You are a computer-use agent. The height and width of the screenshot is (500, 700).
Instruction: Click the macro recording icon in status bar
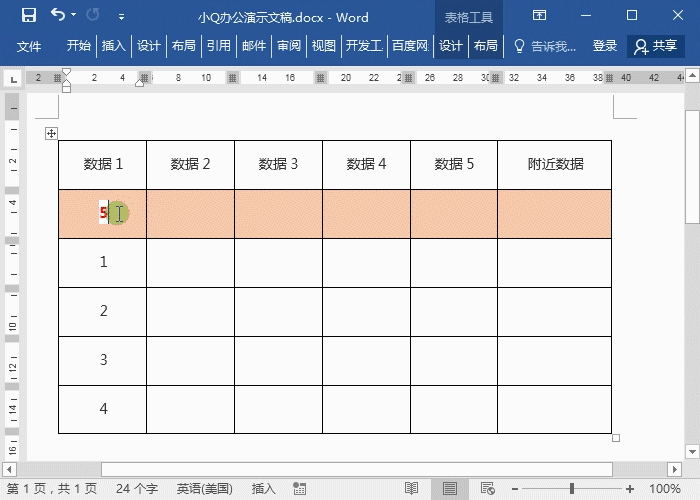(x=300, y=489)
